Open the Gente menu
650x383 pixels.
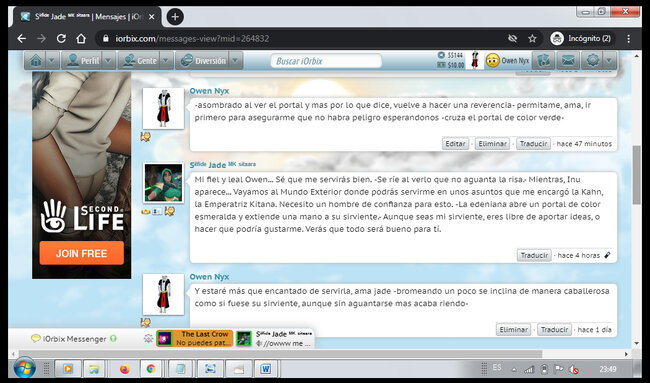coord(140,61)
